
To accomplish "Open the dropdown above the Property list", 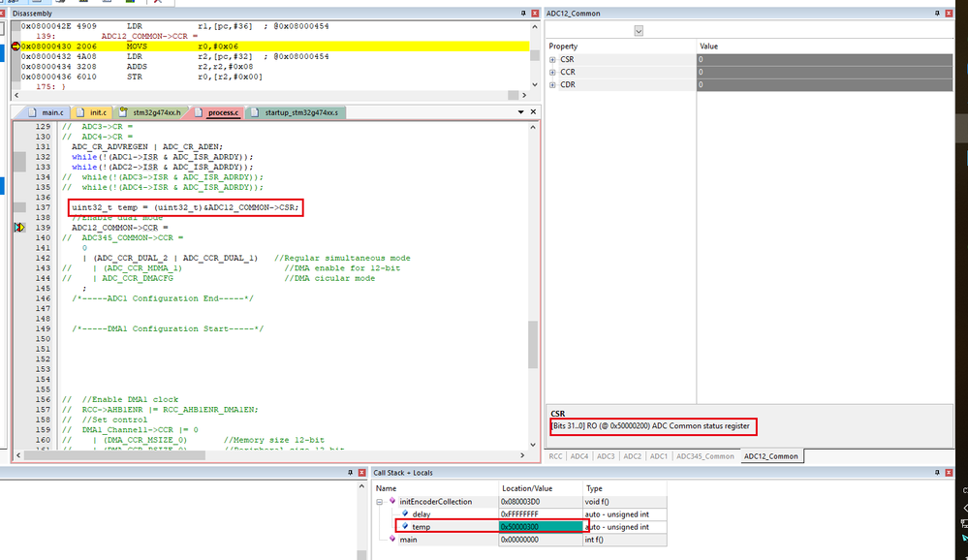I will coord(639,31).
